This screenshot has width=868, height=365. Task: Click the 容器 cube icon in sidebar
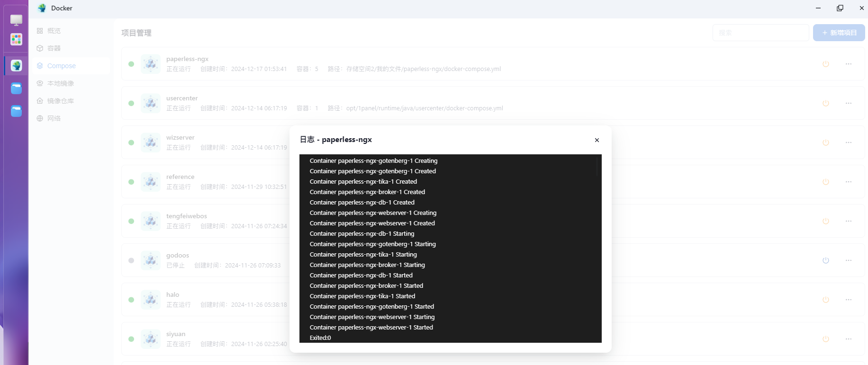coord(40,48)
